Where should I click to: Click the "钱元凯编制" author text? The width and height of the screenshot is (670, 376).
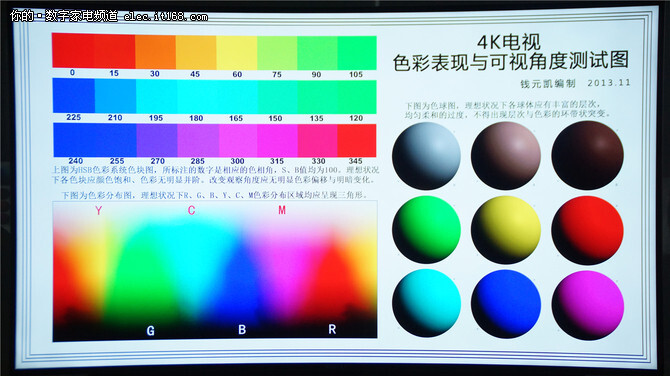(x=548, y=84)
